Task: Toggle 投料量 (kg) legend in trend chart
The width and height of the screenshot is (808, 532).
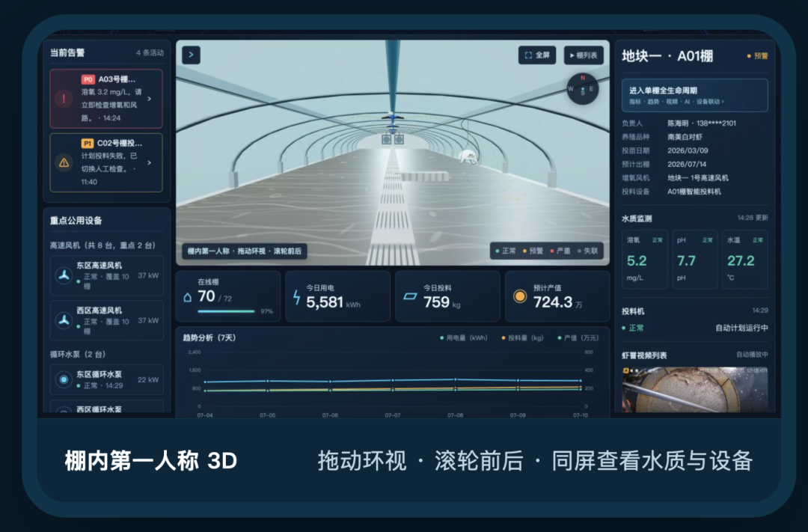Action: pos(522,338)
